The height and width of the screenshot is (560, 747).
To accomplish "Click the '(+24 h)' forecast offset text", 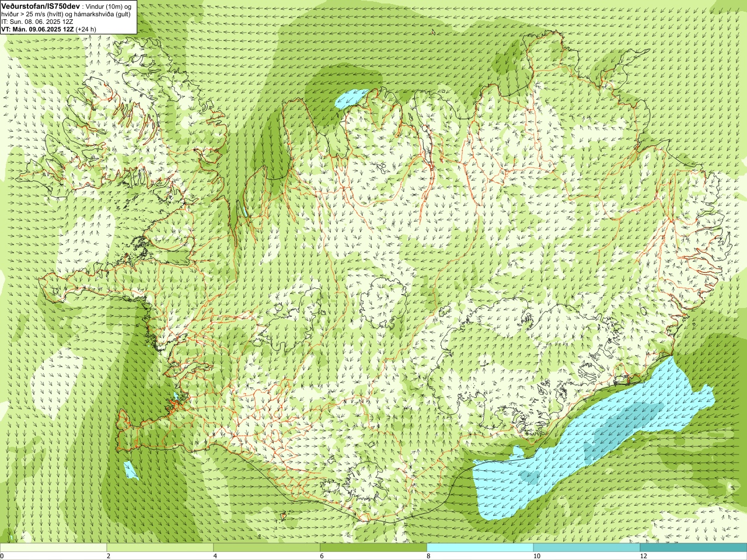I will 86,29.
